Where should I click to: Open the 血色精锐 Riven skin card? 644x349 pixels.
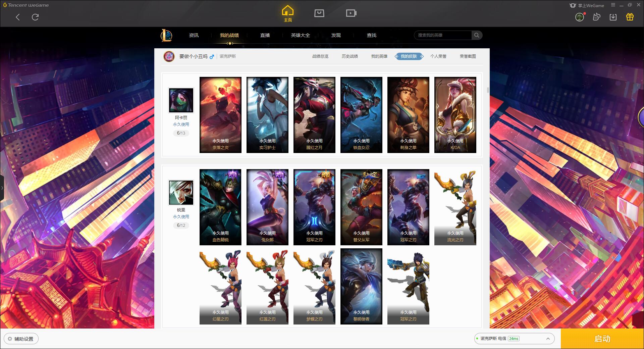coord(220,207)
